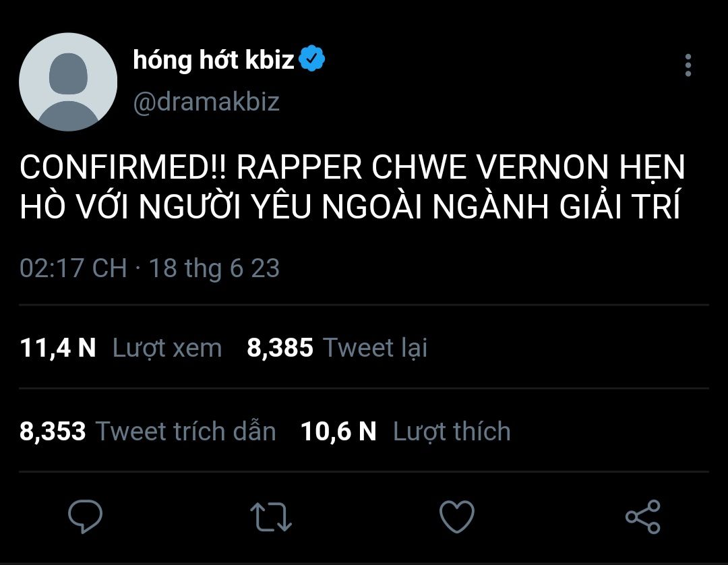
Task: Click the 8,353 quote count
Action: 53,432
